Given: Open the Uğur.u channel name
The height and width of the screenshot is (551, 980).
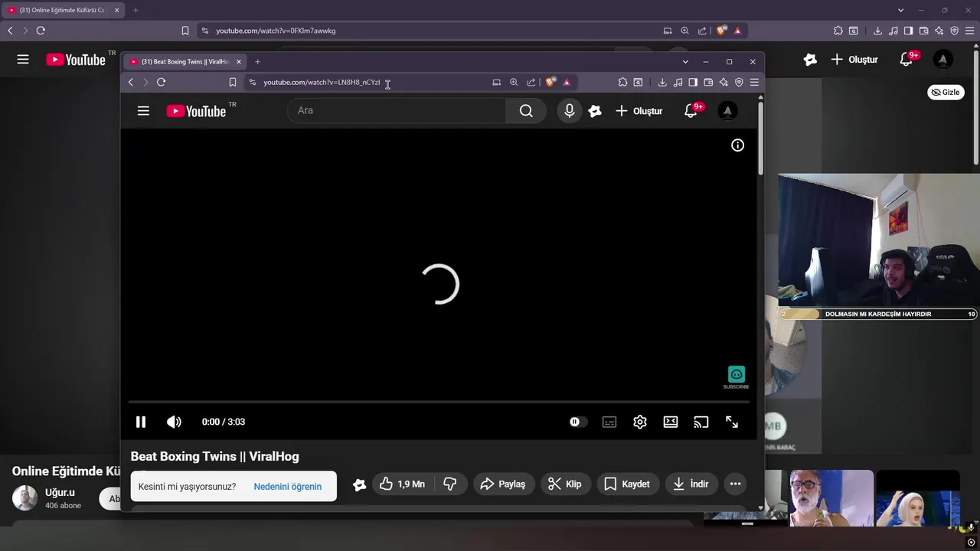Looking at the screenshot, I should pos(60,492).
